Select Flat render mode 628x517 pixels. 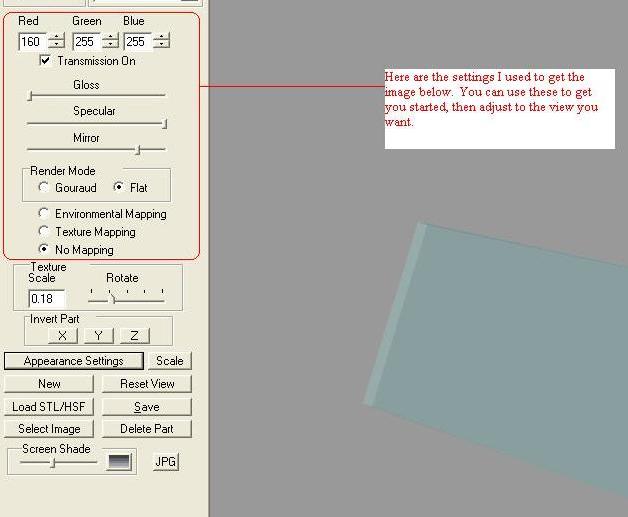119,188
